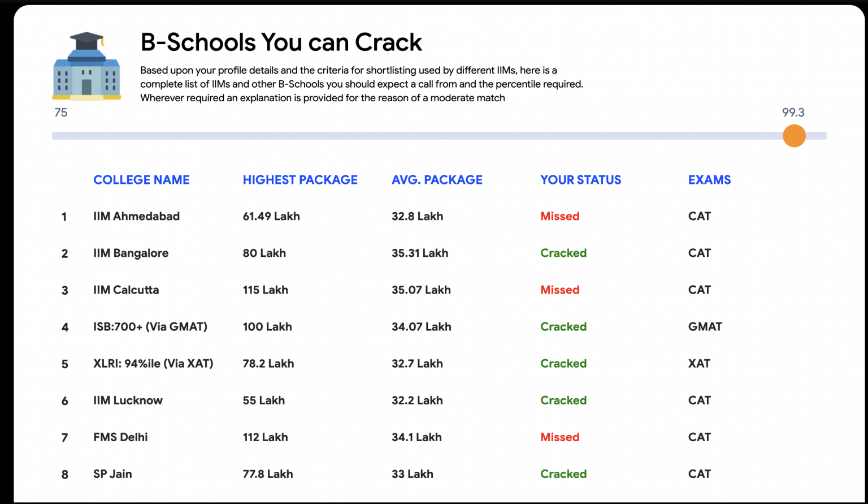
Task: Select the SP Jain row
Action: 112,473
